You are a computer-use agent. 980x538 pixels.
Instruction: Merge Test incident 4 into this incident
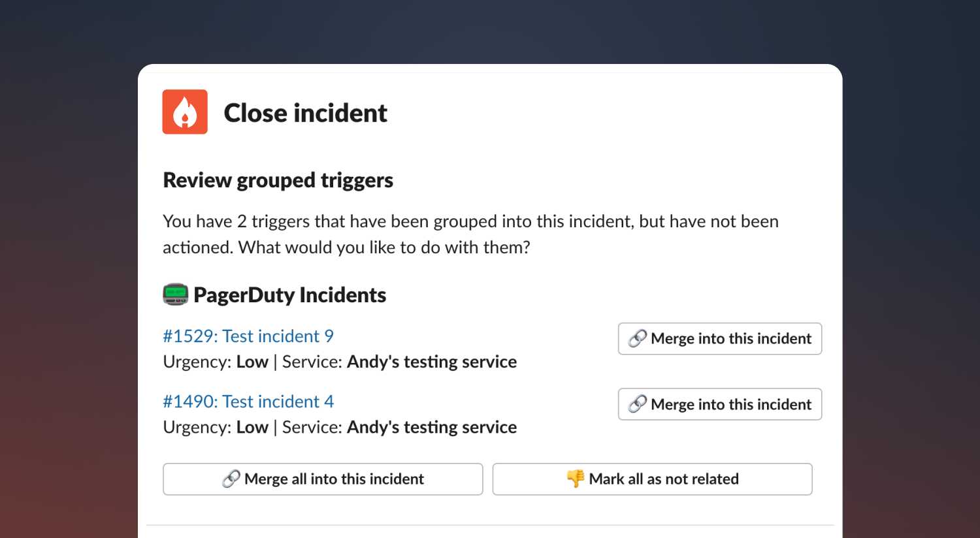click(x=720, y=404)
